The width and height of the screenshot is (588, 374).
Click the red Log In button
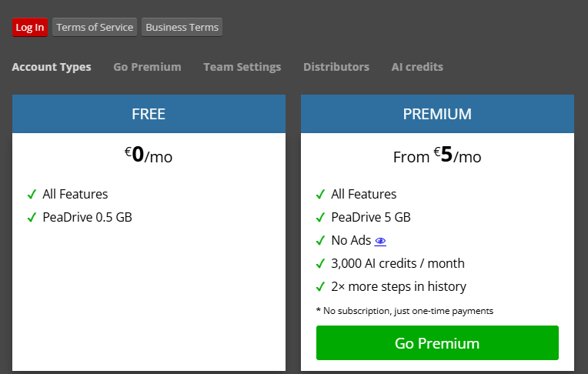[x=30, y=28]
